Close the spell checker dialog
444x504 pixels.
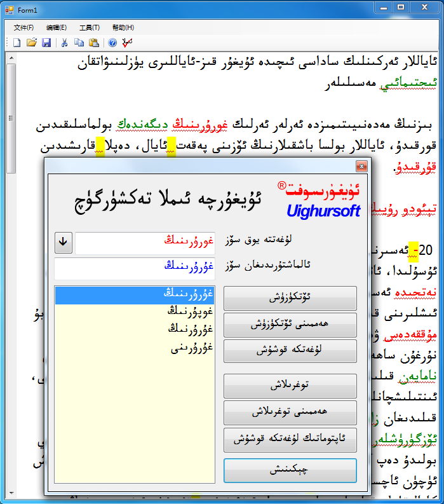tap(361, 166)
